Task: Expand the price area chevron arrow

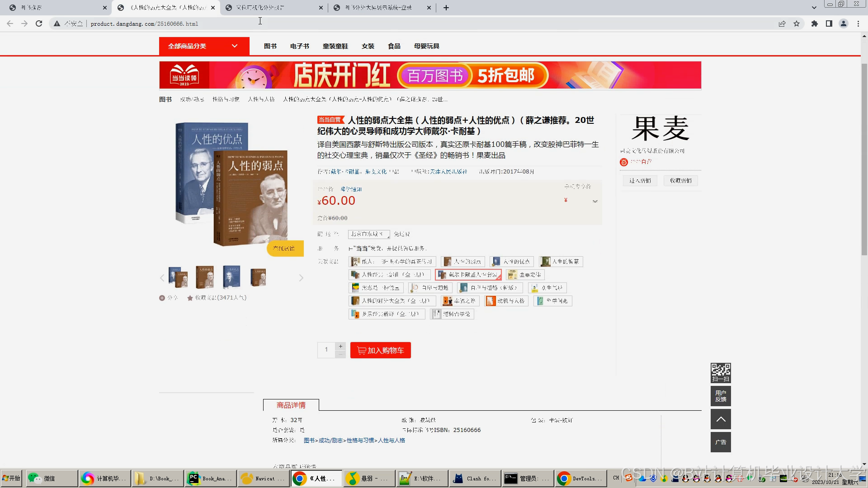Action: click(595, 202)
